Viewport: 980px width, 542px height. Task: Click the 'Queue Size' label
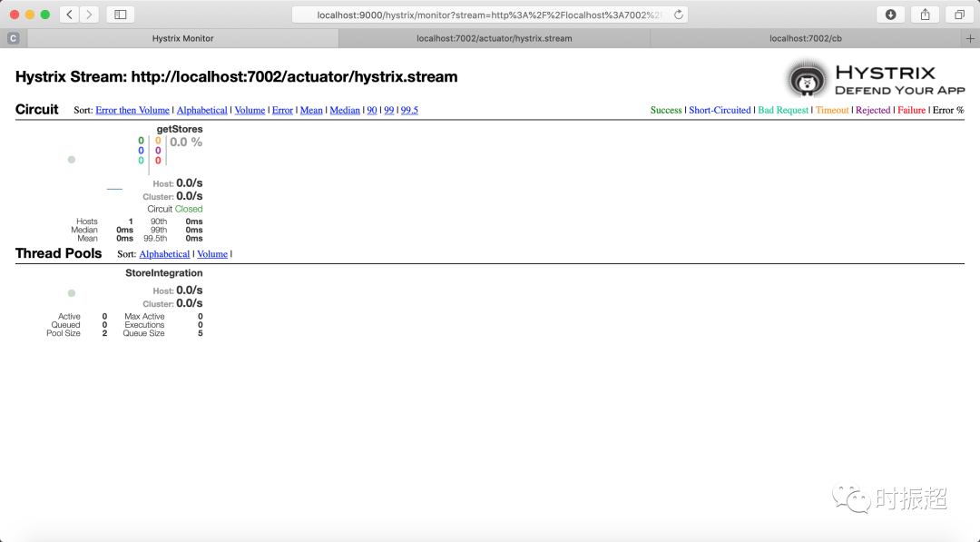143,333
